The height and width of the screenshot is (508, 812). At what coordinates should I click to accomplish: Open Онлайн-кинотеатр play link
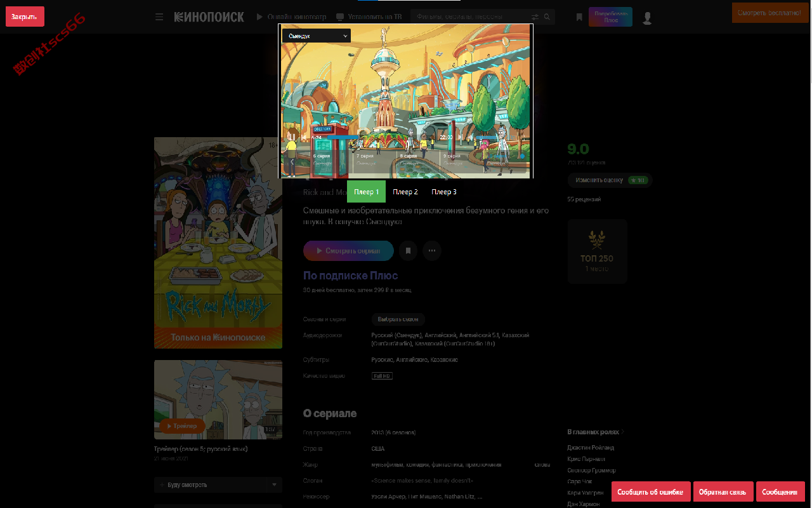pyautogui.click(x=291, y=17)
